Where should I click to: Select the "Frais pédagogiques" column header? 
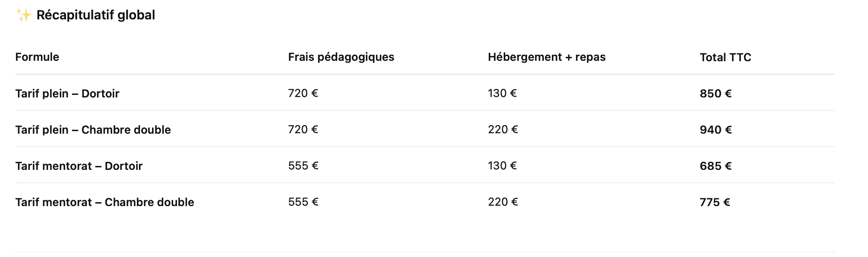click(x=341, y=57)
